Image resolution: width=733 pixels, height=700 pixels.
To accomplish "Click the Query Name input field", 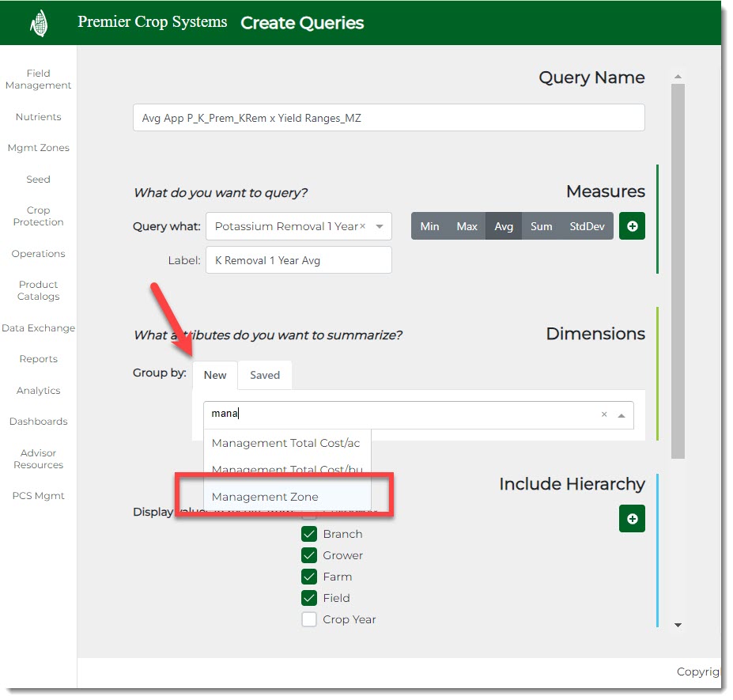I will [x=388, y=118].
